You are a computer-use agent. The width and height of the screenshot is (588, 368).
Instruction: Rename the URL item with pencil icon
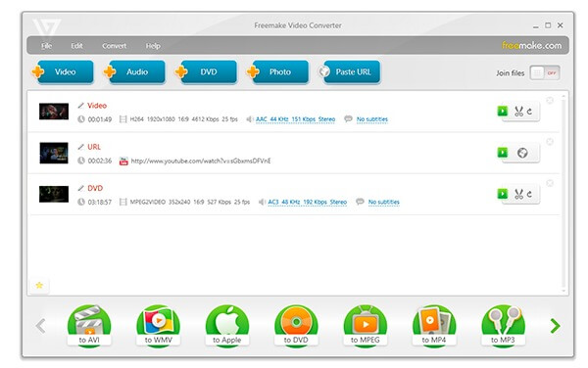pos(80,147)
